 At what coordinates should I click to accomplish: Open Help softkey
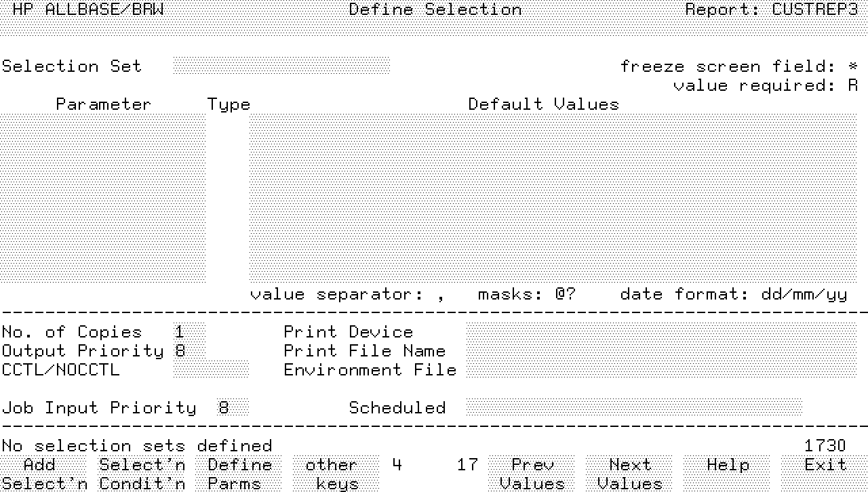tap(727, 466)
